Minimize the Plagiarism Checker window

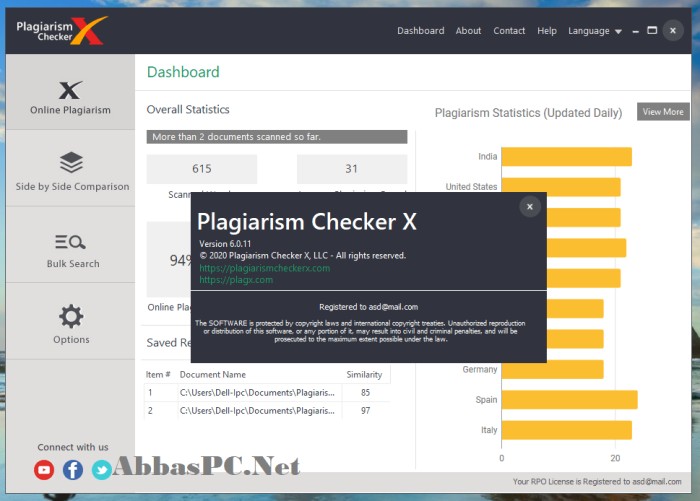(x=636, y=31)
